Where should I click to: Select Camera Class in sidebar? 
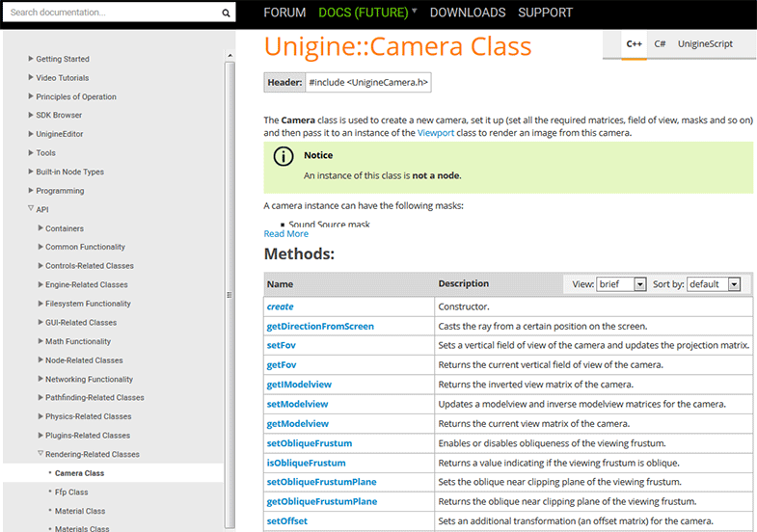79,473
